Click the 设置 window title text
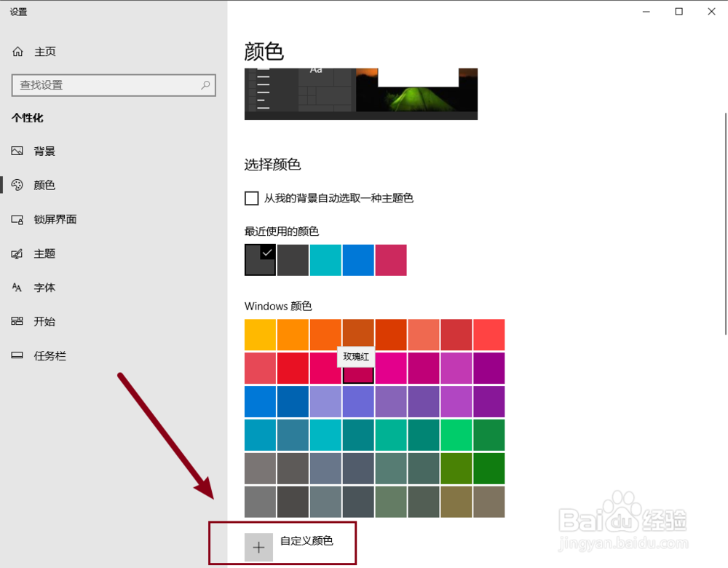The image size is (728, 568). coord(19,12)
